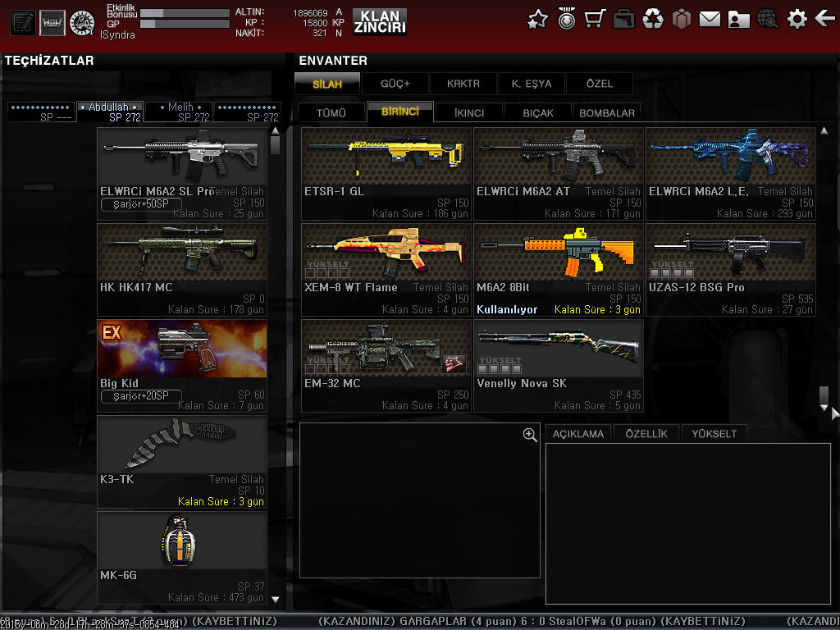Open the ÖZELLİK detail tab

[x=646, y=433]
